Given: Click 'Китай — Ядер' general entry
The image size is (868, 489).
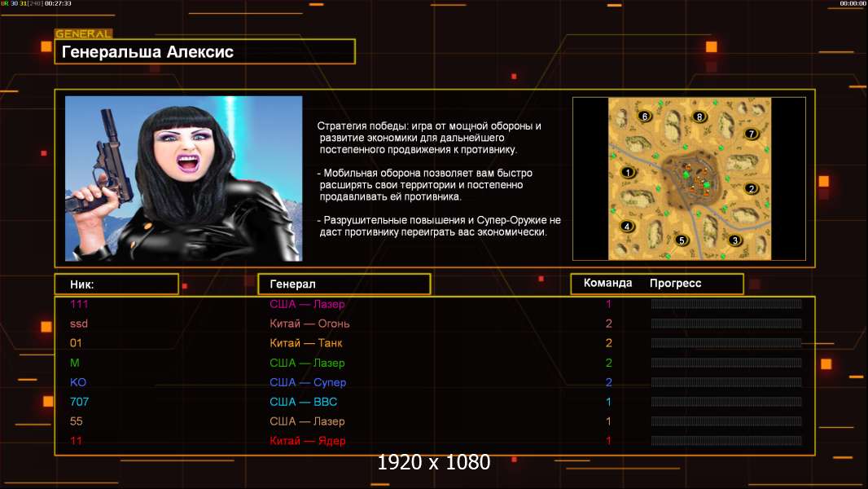Looking at the screenshot, I should coord(308,441).
